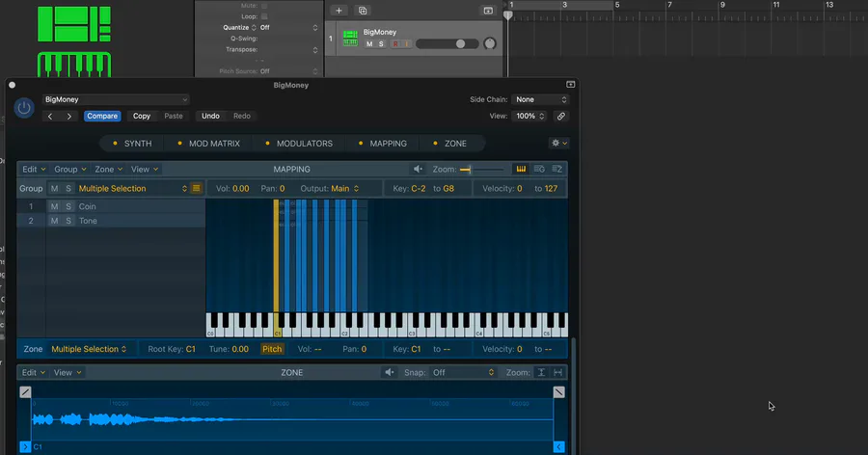Open the Snap dropdown set to Off
Viewport: 868px width, 455px height.
tap(463, 372)
